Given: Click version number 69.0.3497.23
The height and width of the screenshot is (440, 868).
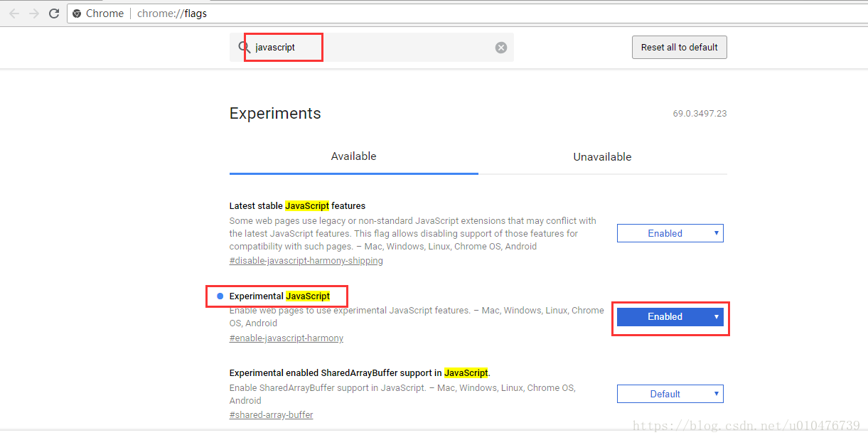Looking at the screenshot, I should point(700,114).
